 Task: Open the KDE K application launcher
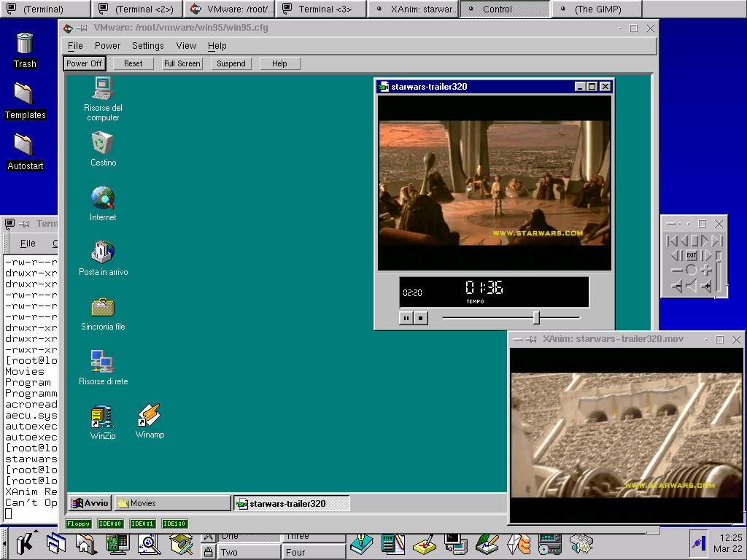[x=24, y=543]
